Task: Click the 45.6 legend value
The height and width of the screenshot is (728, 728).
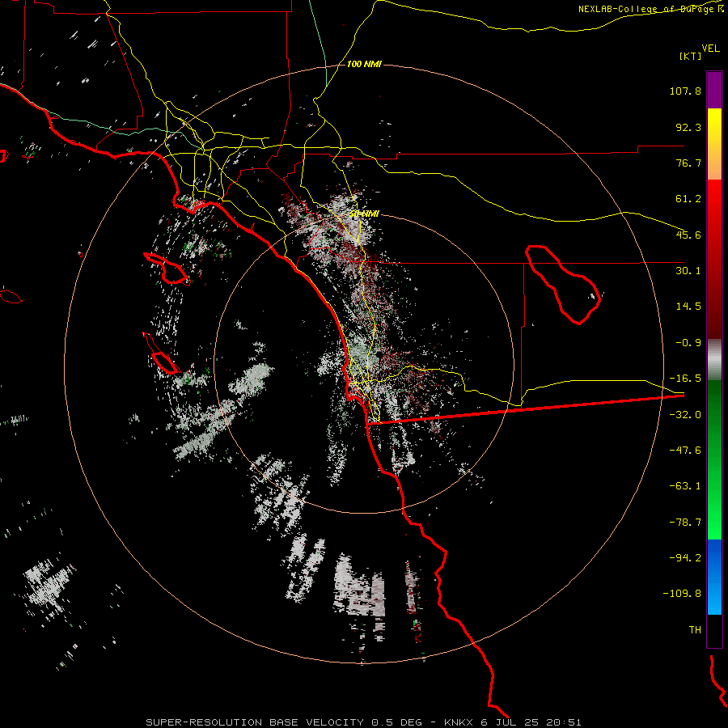Action: pyautogui.click(x=688, y=235)
